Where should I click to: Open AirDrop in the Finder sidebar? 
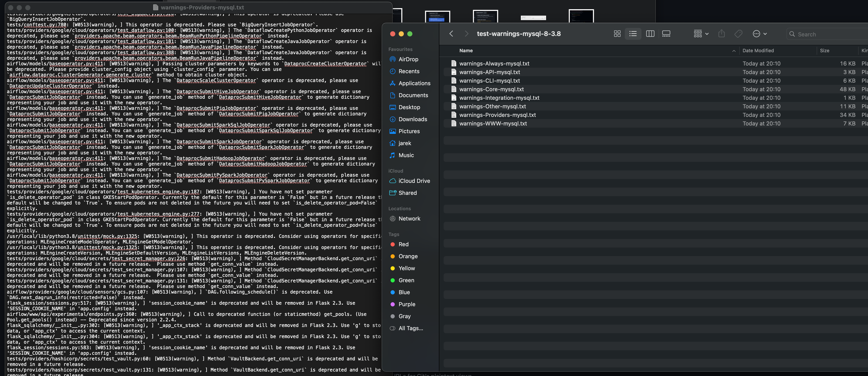(x=408, y=59)
